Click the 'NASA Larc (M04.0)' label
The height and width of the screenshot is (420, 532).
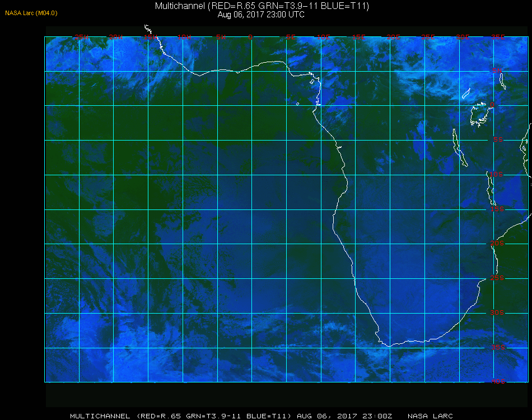tap(31, 13)
